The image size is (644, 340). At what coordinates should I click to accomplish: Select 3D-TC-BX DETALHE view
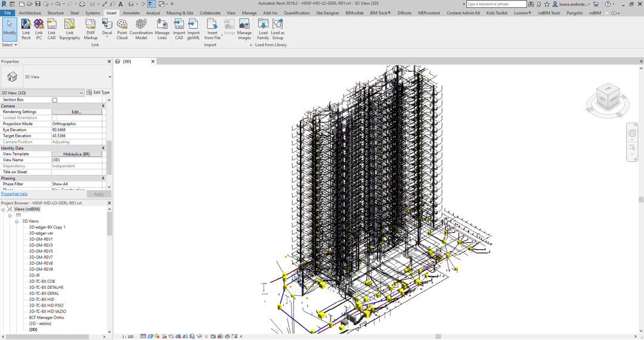click(x=46, y=288)
